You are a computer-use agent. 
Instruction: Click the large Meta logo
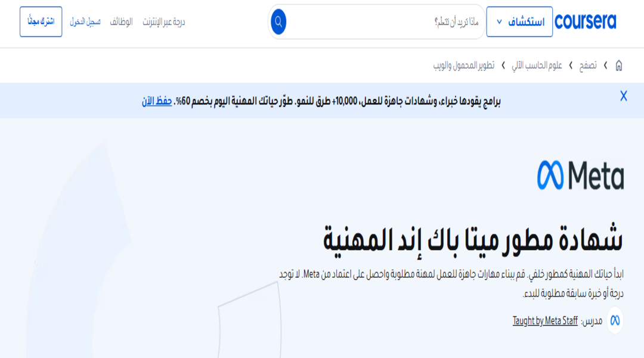(x=580, y=175)
